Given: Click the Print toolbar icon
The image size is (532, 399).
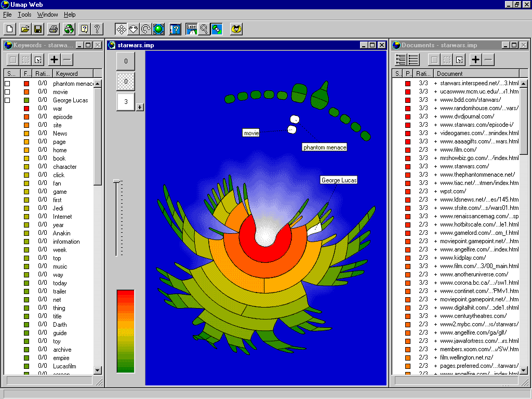Looking at the screenshot, I should click(x=54, y=29).
